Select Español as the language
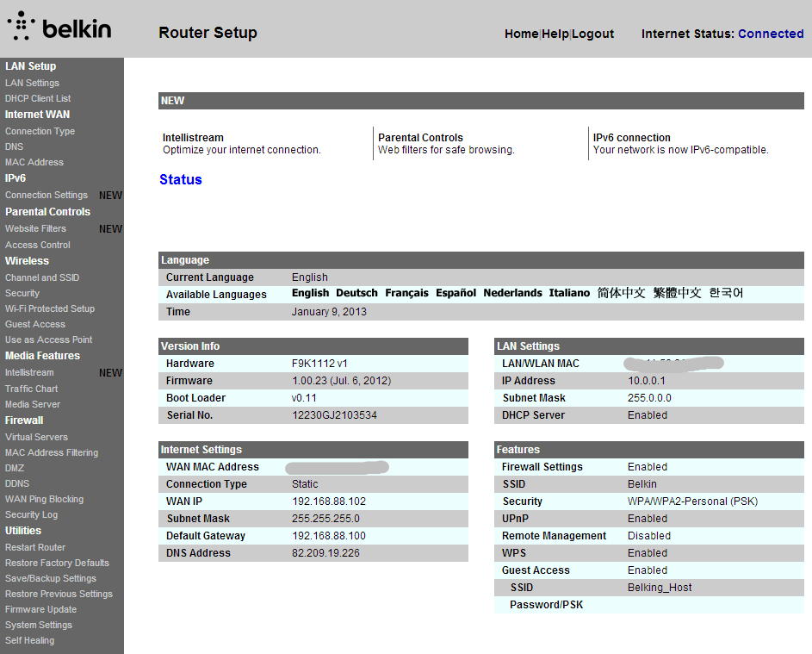812x654 pixels. pos(456,292)
